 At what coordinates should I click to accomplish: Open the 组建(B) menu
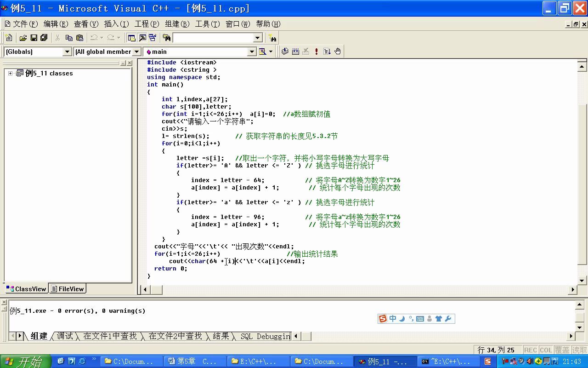pos(177,24)
